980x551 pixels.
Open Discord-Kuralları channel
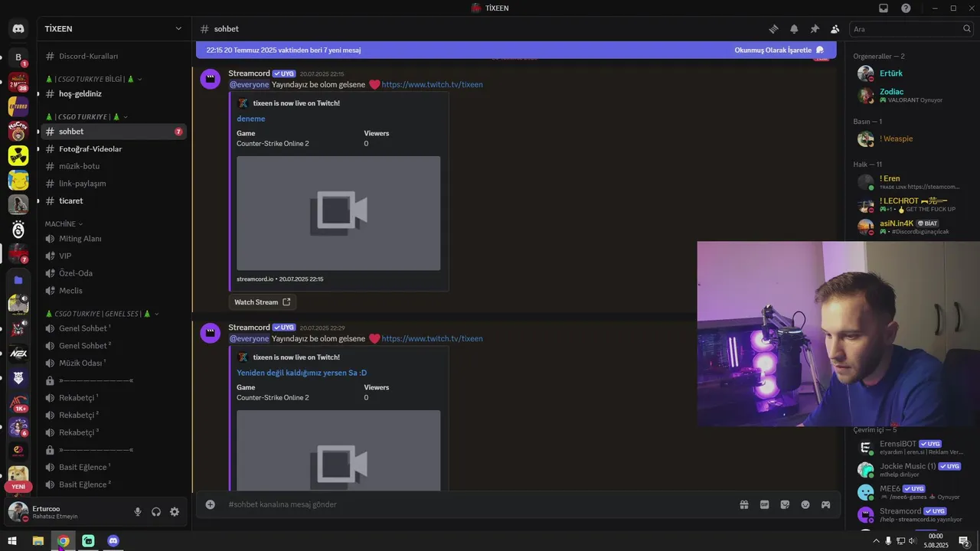(x=113, y=56)
